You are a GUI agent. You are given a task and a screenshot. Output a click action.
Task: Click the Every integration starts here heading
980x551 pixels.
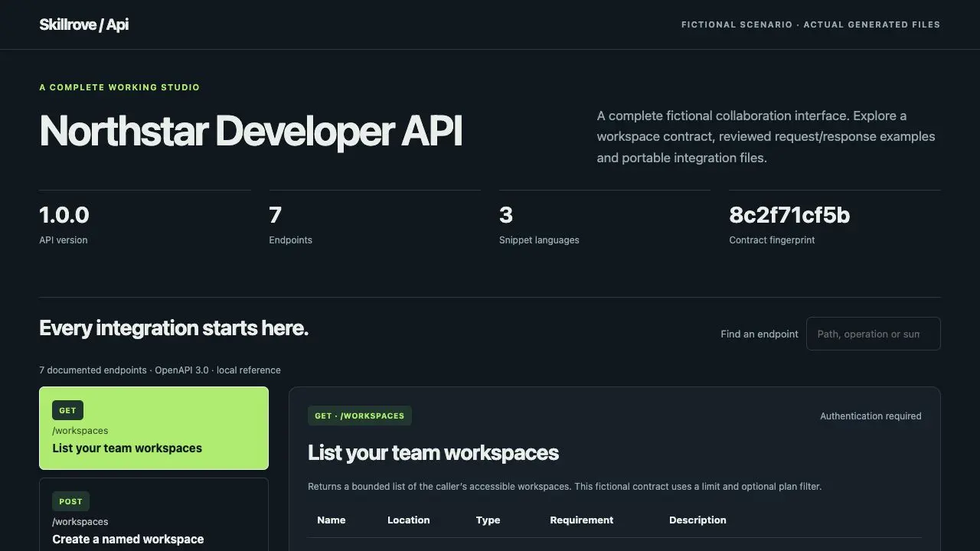pos(174,328)
